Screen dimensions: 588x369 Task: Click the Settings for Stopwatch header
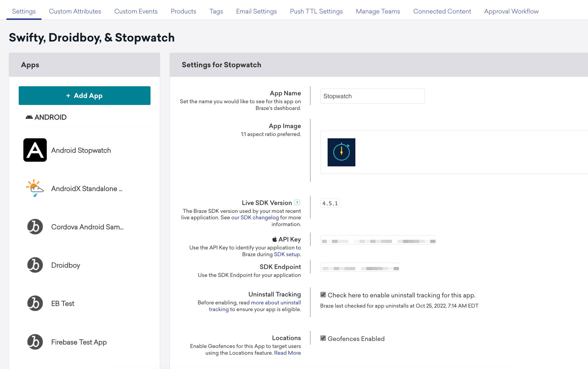(x=222, y=65)
